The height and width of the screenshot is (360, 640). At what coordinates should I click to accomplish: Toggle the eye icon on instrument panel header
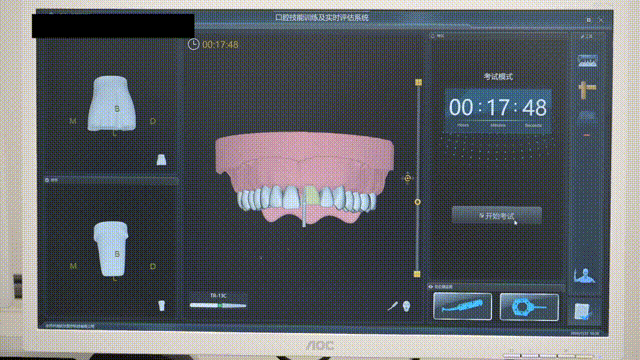pos(431,287)
